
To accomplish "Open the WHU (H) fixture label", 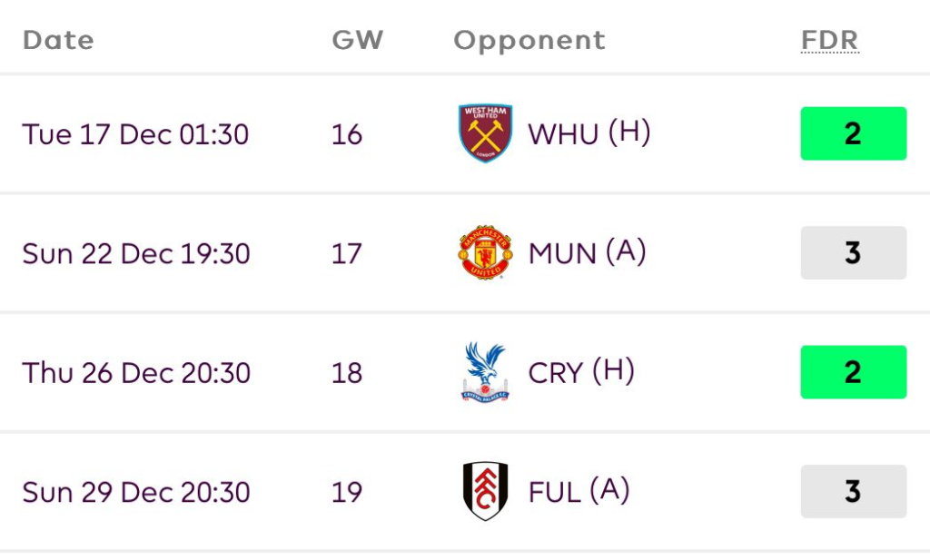I will (589, 133).
